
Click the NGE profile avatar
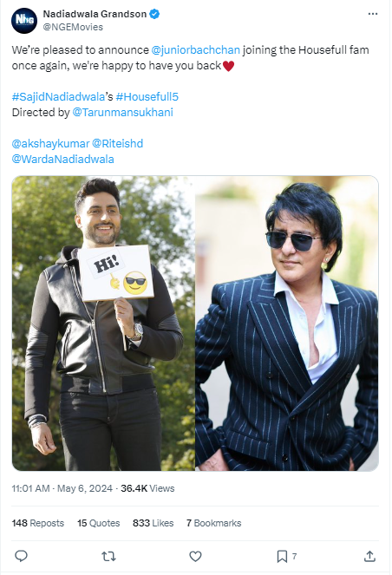point(24,21)
